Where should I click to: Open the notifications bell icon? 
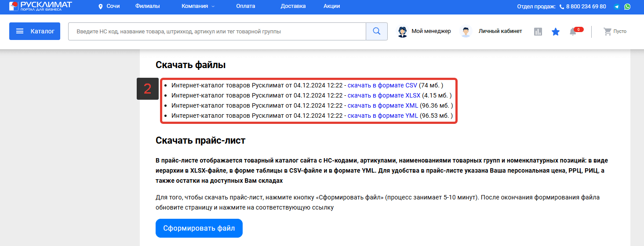point(573,32)
